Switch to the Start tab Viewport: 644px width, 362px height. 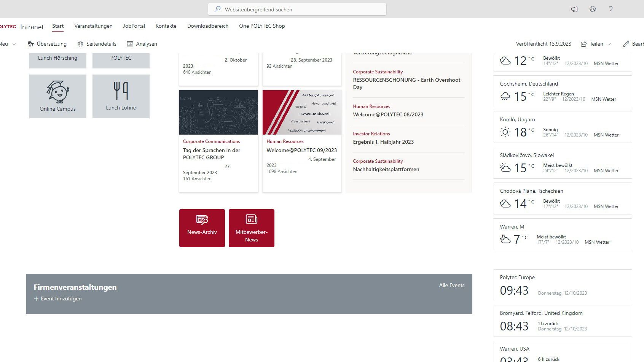(58, 26)
